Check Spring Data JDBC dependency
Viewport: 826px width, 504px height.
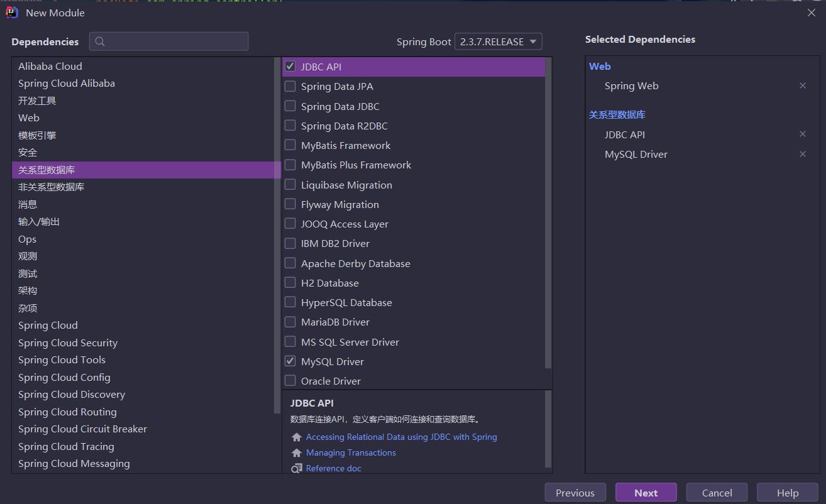tap(290, 106)
